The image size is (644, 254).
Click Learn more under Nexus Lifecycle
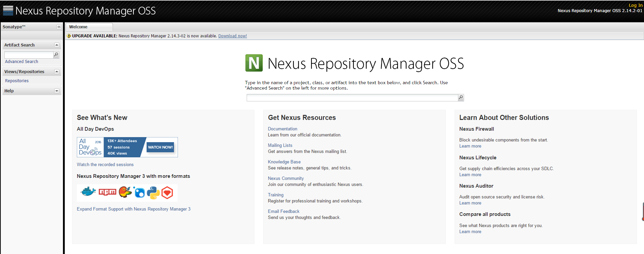coord(470,175)
